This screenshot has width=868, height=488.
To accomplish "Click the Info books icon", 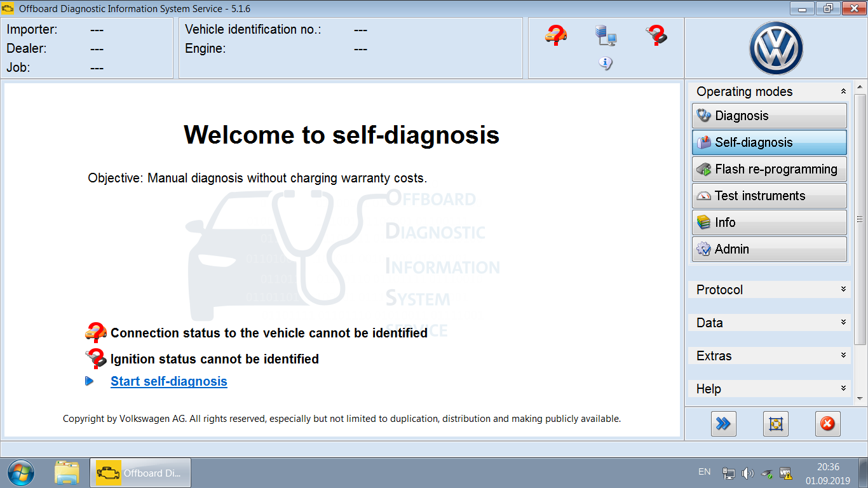I will point(703,222).
